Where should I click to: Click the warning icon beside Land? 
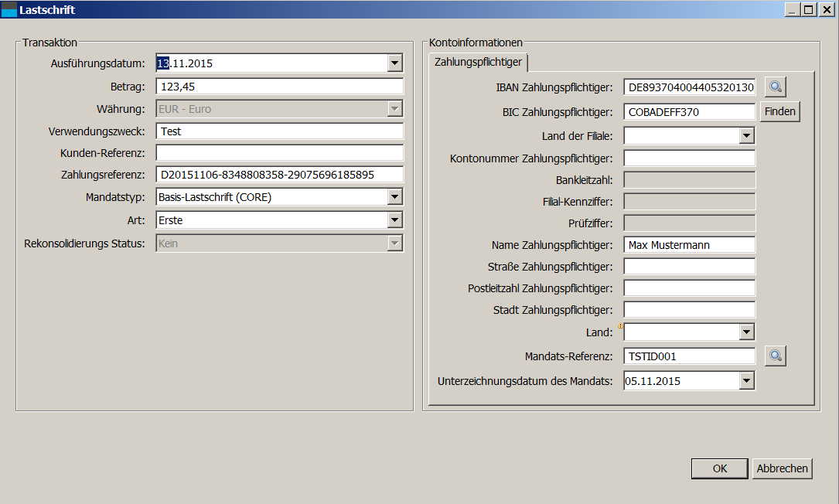(x=620, y=325)
